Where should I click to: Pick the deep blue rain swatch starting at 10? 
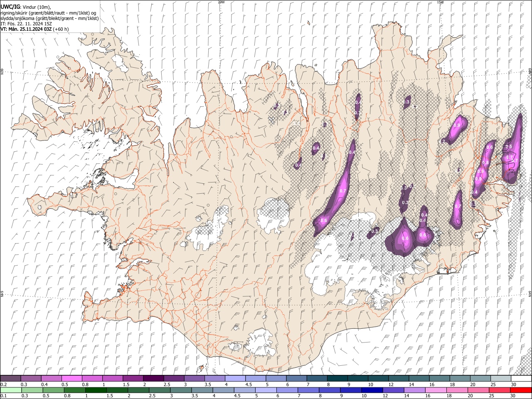click(x=372, y=390)
